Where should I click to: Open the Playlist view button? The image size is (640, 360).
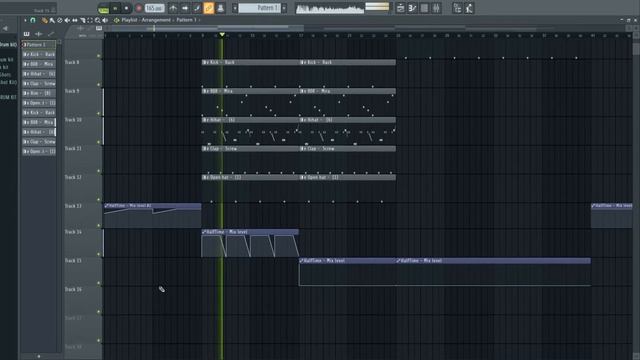400,8
